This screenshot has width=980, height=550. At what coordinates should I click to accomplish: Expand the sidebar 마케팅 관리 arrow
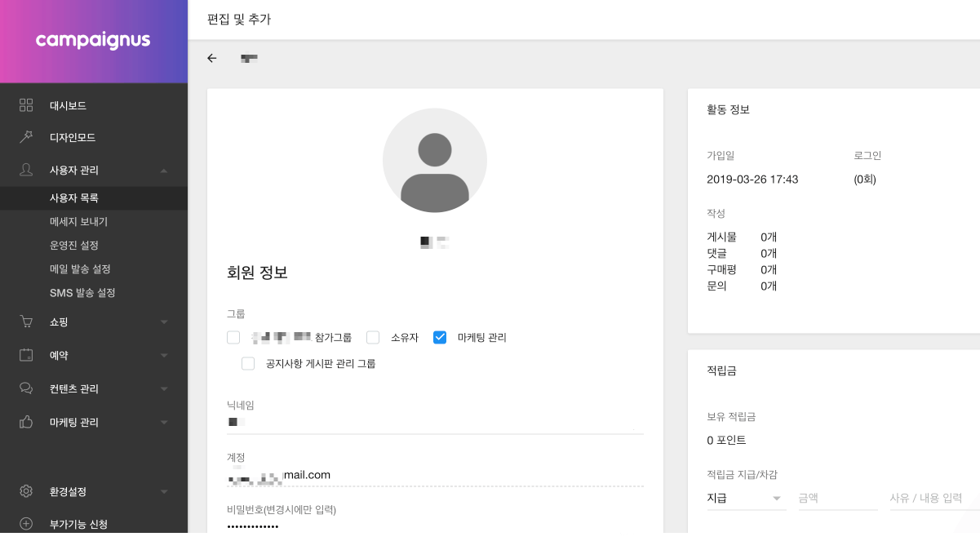point(164,423)
